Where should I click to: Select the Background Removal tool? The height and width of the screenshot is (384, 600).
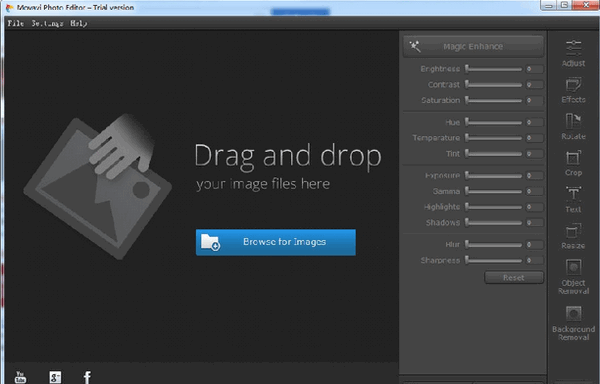[573, 323]
